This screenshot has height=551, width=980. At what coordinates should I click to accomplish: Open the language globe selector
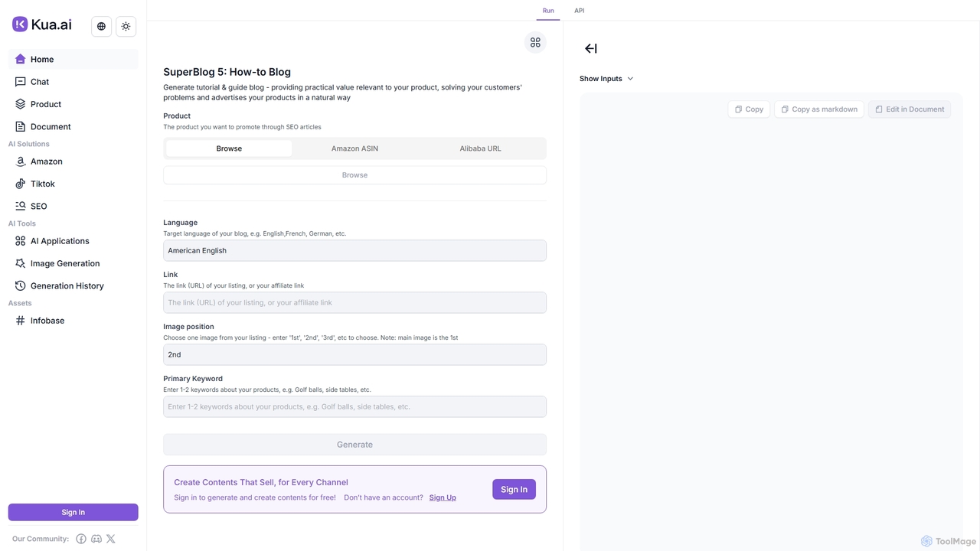tap(101, 26)
